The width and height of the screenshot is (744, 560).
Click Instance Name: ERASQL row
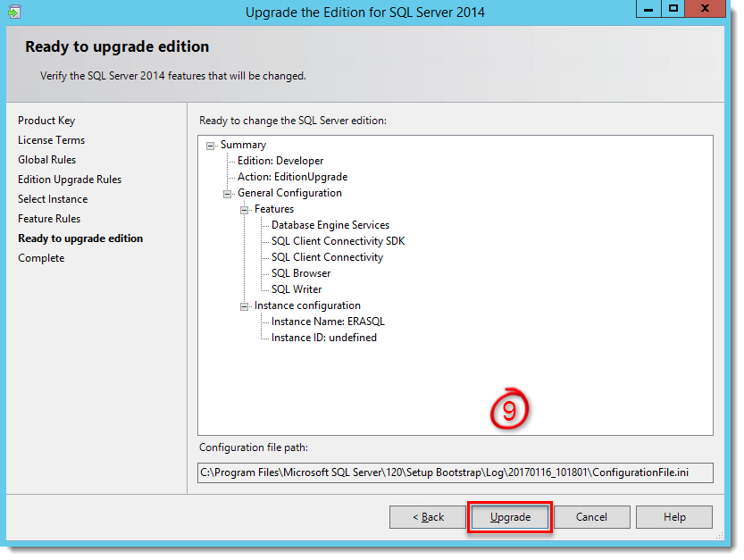(328, 322)
